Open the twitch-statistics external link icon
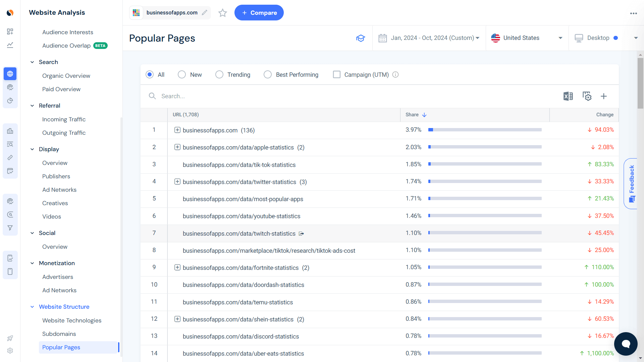 point(302,233)
